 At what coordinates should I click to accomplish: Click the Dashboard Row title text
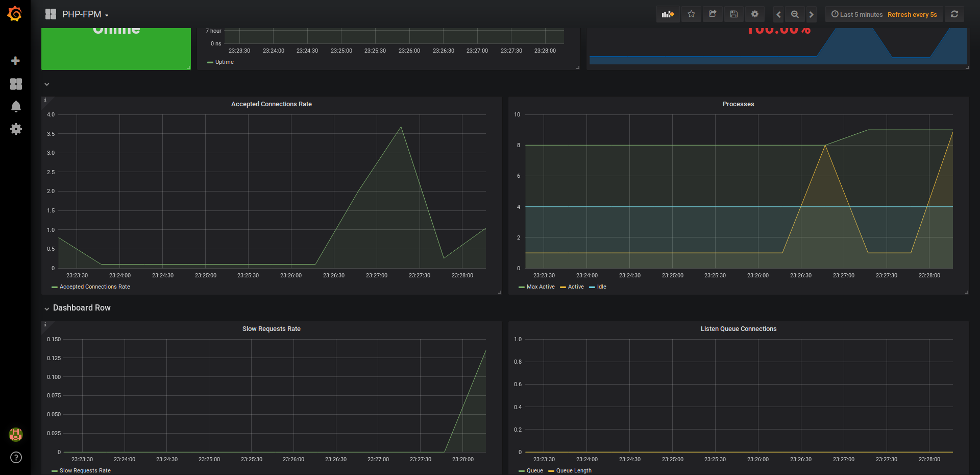(82, 308)
